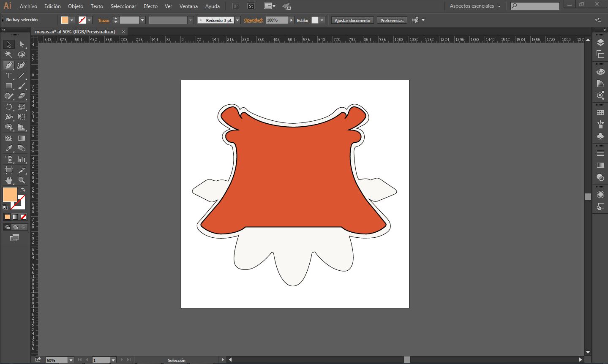Open the Layers panel icon
Image resolution: width=608 pixels, height=364 pixels.
click(x=600, y=43)
